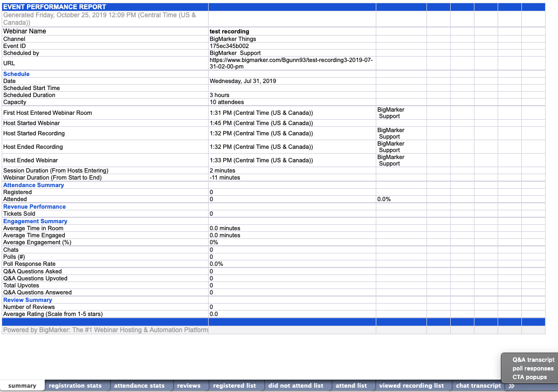Select the Q&A Questions Asked label cell
Viewport: 558px width, 392px height.
[x=105, y=271]
